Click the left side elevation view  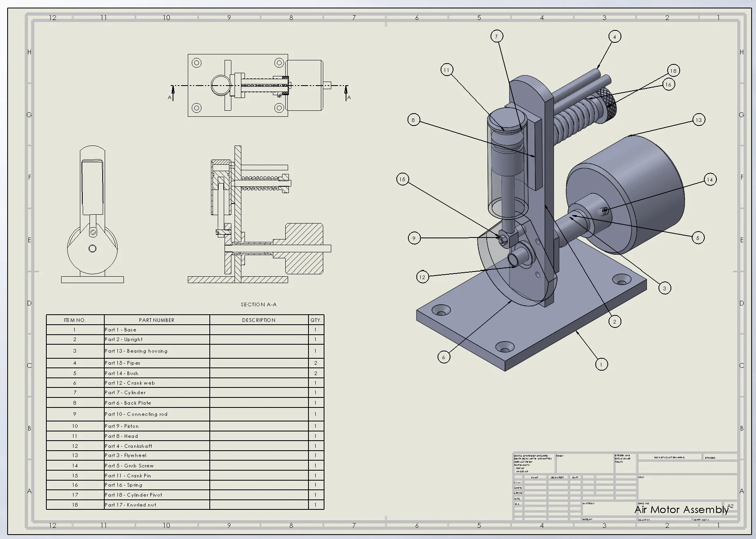[x=92, y=214]
